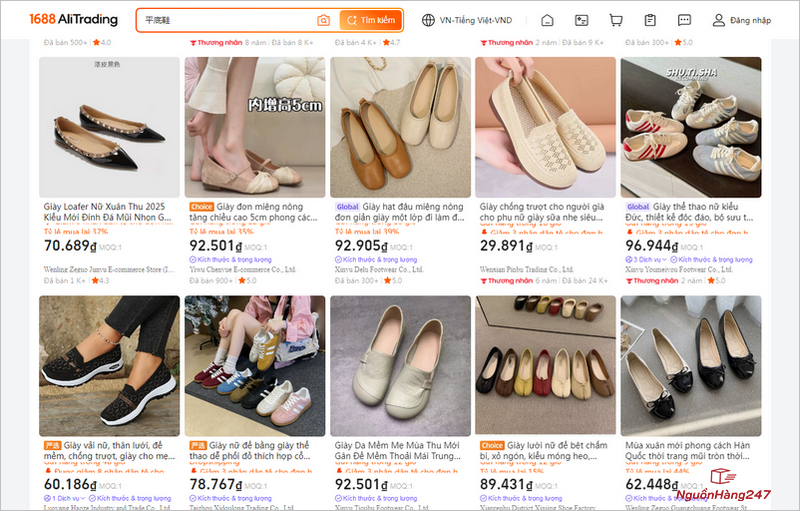Click price 96.944₫

(652, 246)
